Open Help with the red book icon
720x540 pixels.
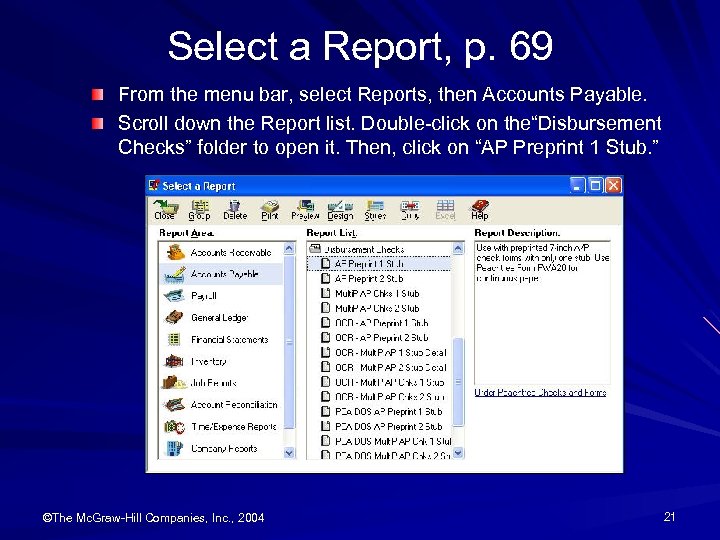click(x=480, y=210)
